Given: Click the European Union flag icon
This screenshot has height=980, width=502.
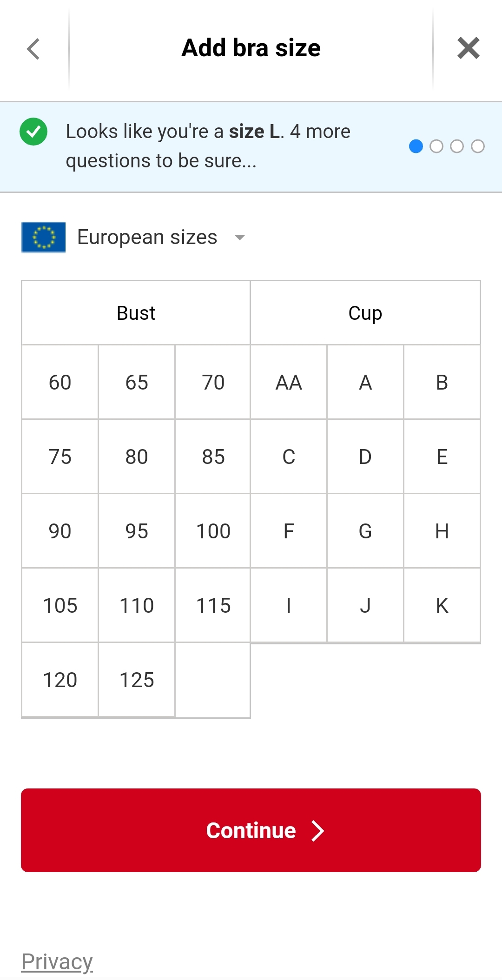Looking at the screenshot, I should pos(43,238).
